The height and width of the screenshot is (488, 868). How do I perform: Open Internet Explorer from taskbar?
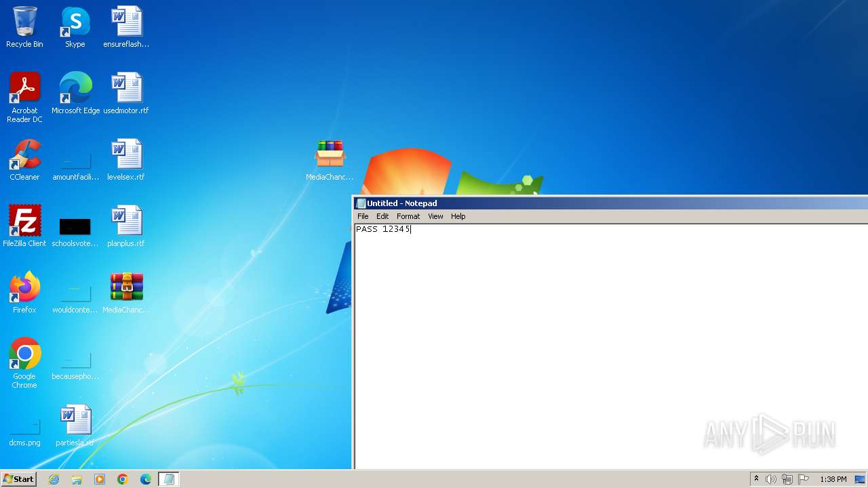click(x=54, y=479)
